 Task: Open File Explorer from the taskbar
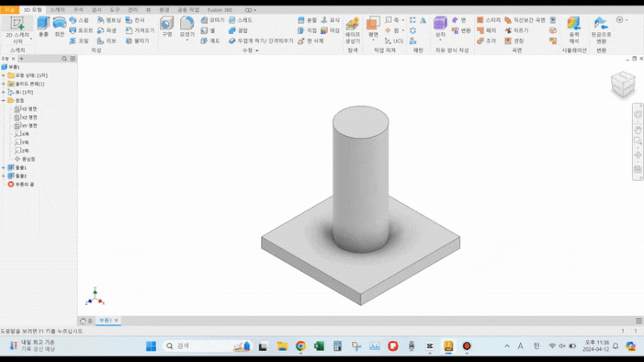pyautogui.click(x=282, y=346)
